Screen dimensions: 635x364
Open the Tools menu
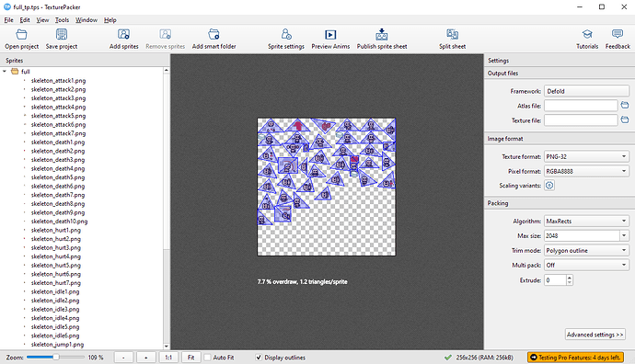tap(62, 20)
